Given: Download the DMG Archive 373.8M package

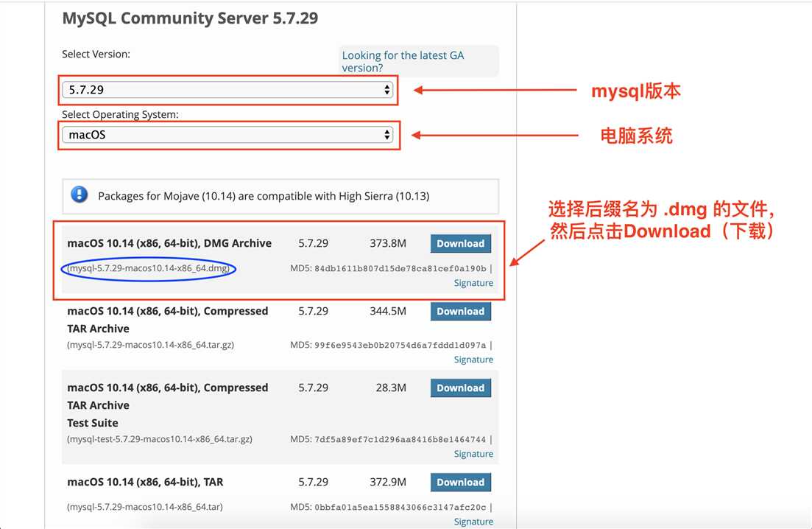Looking at the screenshot, I should (460, 244).
